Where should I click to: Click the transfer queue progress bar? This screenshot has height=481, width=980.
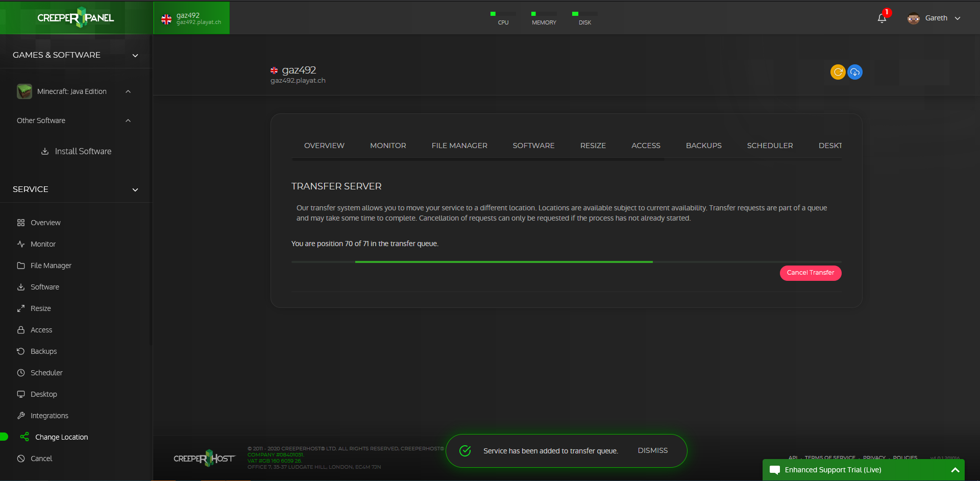(x=566, y=262)
